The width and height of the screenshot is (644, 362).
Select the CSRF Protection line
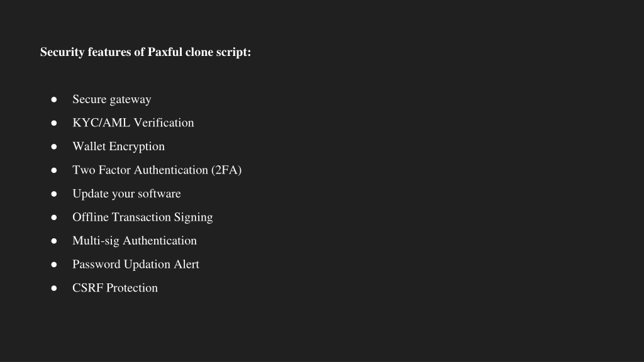[115, 288]
